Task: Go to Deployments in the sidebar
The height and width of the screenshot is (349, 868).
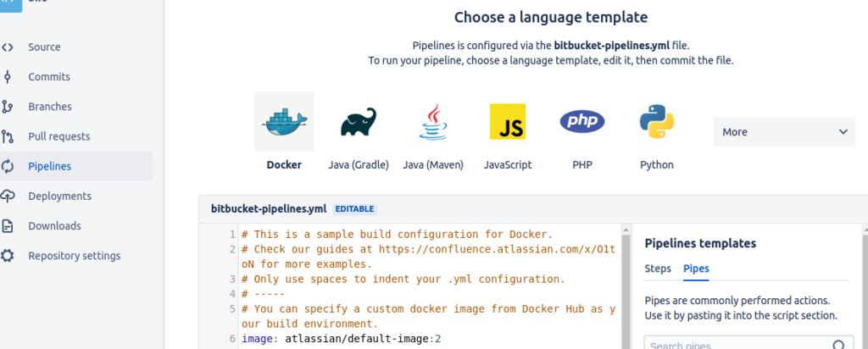Action: tap(59, 196)
